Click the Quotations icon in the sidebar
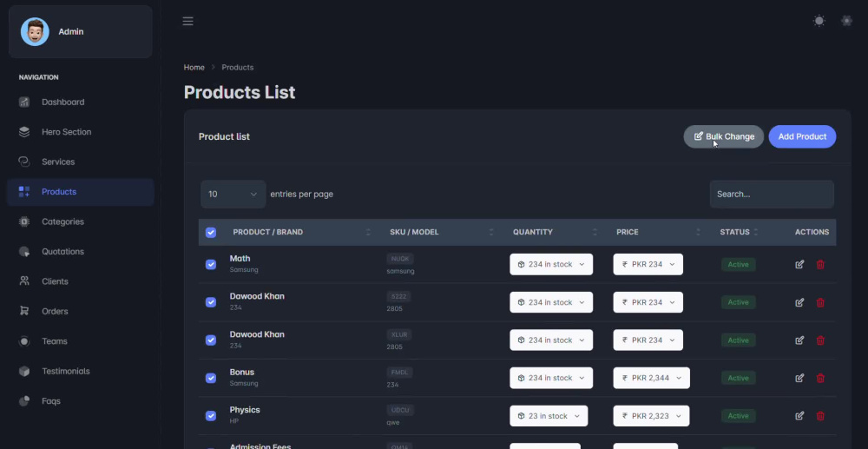868x449 pixels. (24, 251)
